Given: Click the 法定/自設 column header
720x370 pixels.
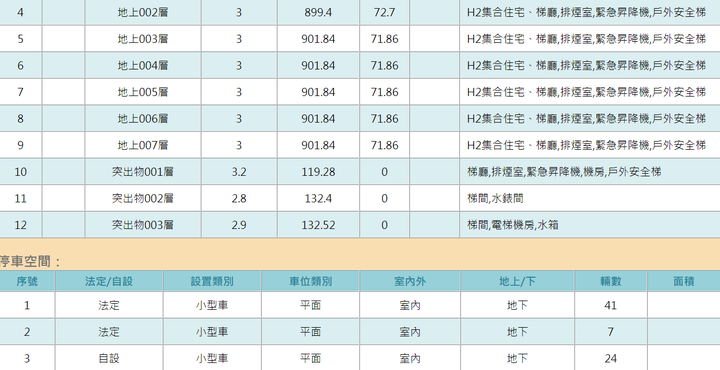Looking at the screenshot, I should (109, 281).
